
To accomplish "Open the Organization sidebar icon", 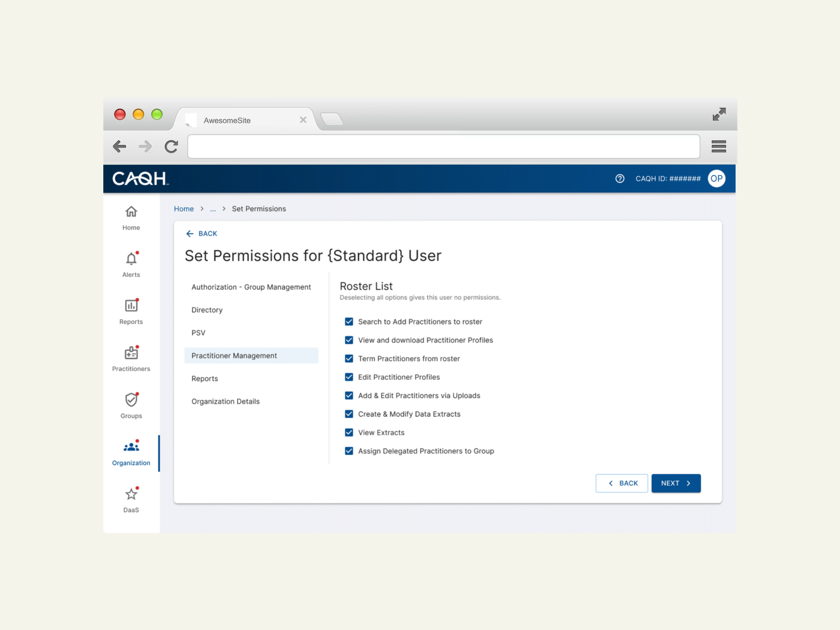I will 131,447.
